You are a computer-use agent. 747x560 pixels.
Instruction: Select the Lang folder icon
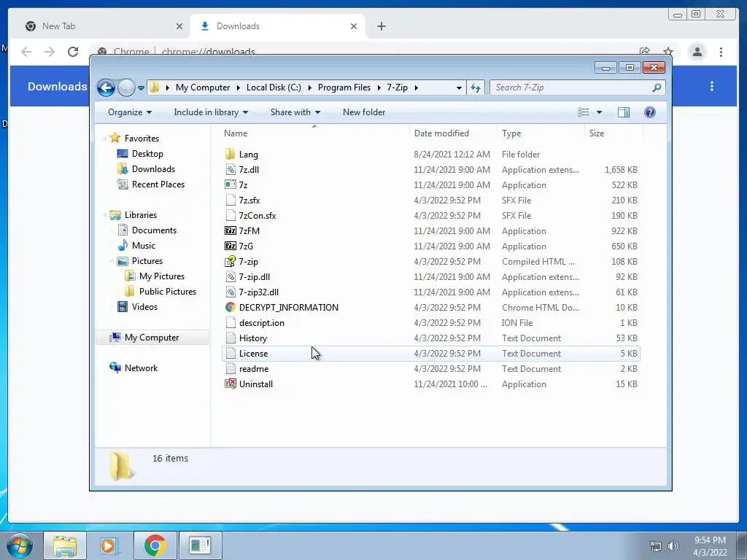(230, 154)
